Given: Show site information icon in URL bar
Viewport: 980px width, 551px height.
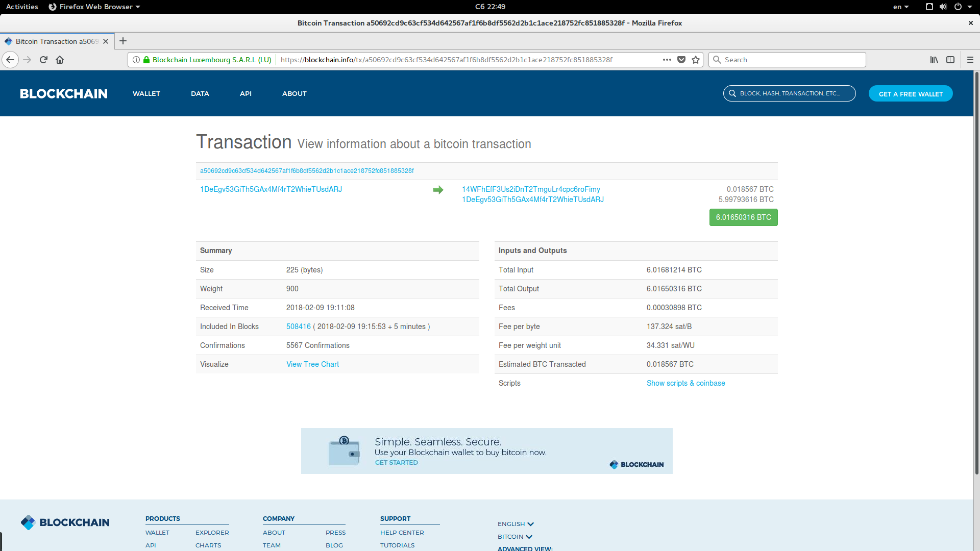Looking at the screenshot, I should point(136,60).
